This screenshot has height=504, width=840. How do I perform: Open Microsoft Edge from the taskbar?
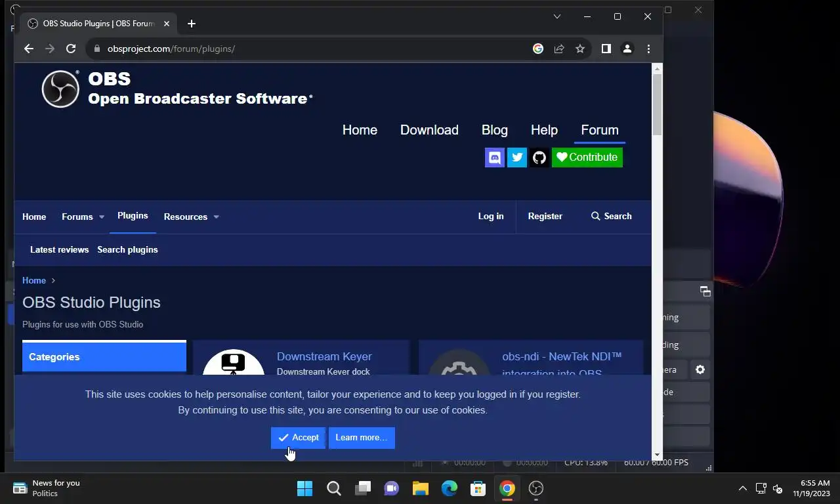click(x=450, y=488)
